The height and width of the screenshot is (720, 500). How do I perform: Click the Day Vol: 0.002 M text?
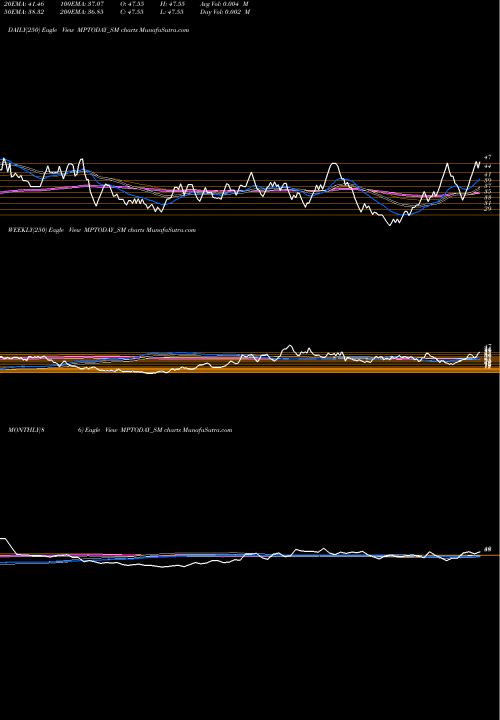point(225,12)
